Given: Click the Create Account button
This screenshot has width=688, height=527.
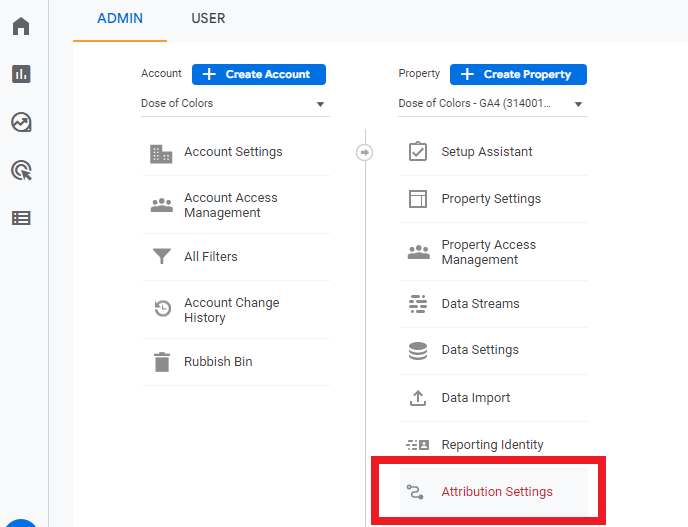Looking at the screenshot, I should point(259,74).
